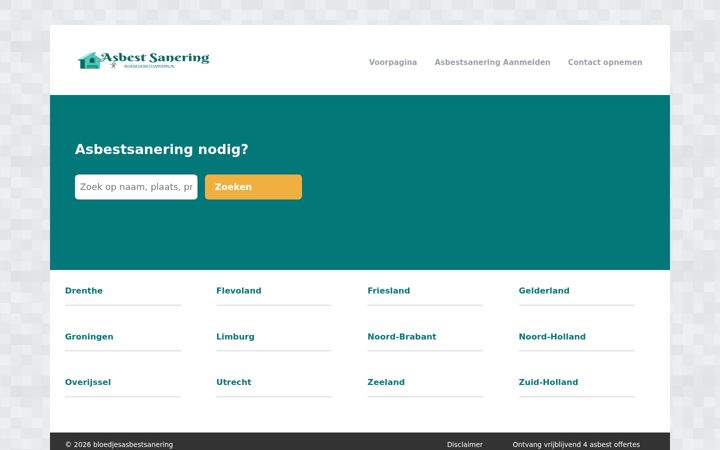Screen dimensions: 720x450
Task: Click the orange Zoeken button
Action: tap(253, 187)
